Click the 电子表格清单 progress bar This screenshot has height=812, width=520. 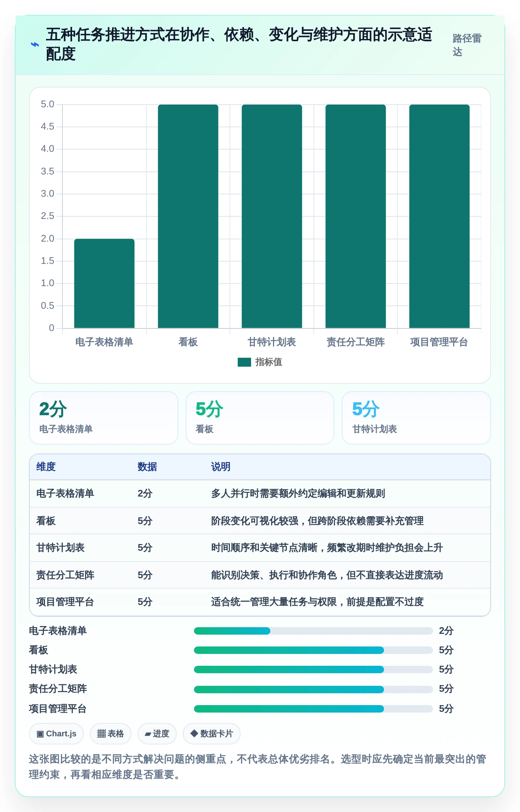pyautogui.click(x=313, y=631)
